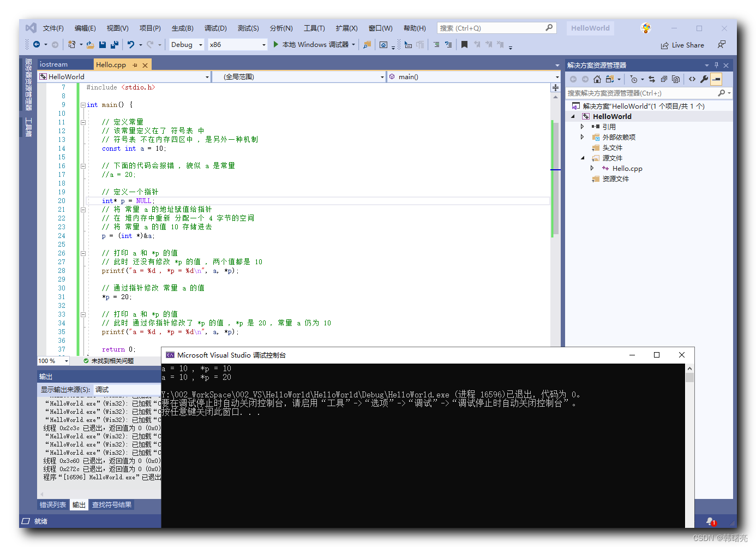This screenshot has width=756, height=547.
Task: Pin the Solution Explorer panel
Action: 716,65
